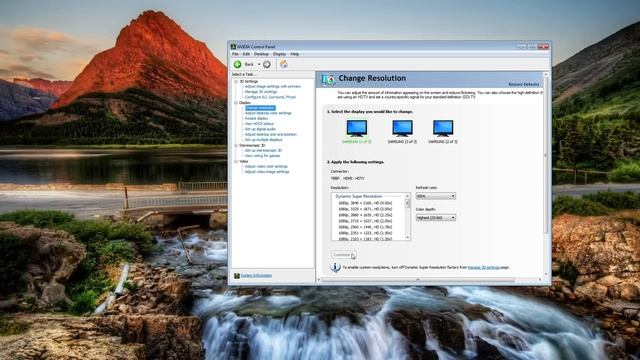The height and width of the screenshot is (360, 640).
Task: Select the SAMSUNG (1 of 3) monitor icon
Action: 357,128
